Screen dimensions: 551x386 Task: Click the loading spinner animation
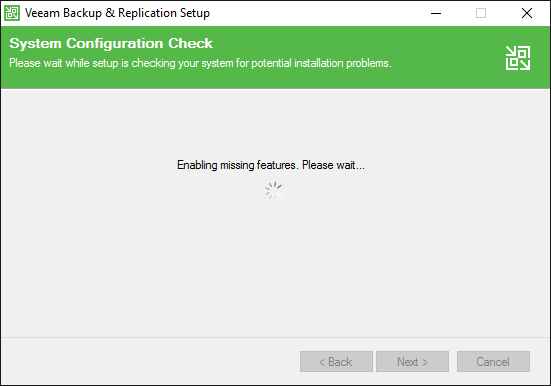[273, 191]
